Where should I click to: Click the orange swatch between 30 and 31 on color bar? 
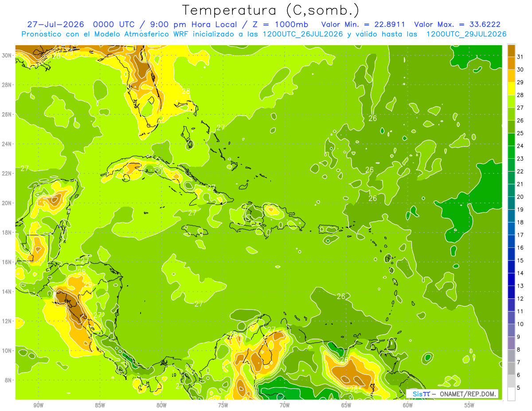(511, 63)
